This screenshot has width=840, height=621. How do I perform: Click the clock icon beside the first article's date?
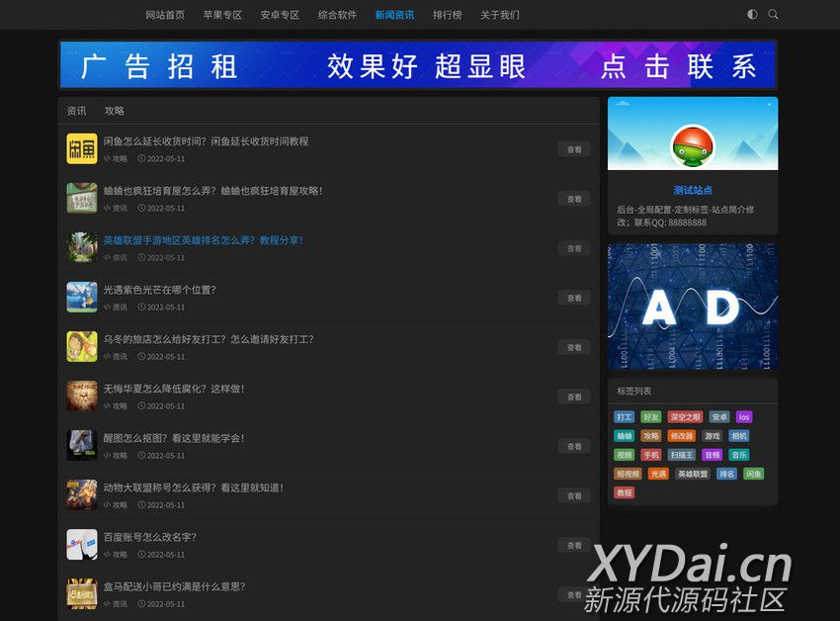140,157
